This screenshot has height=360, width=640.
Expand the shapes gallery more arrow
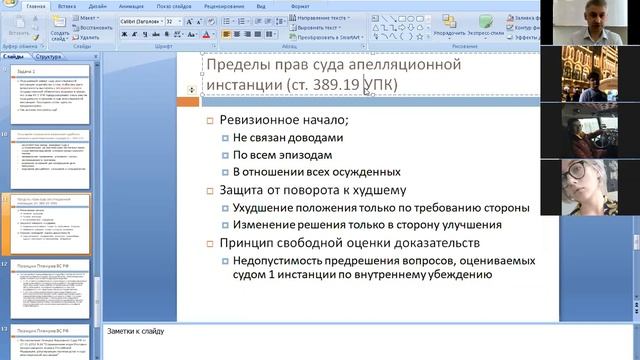[x=428, y=37]
